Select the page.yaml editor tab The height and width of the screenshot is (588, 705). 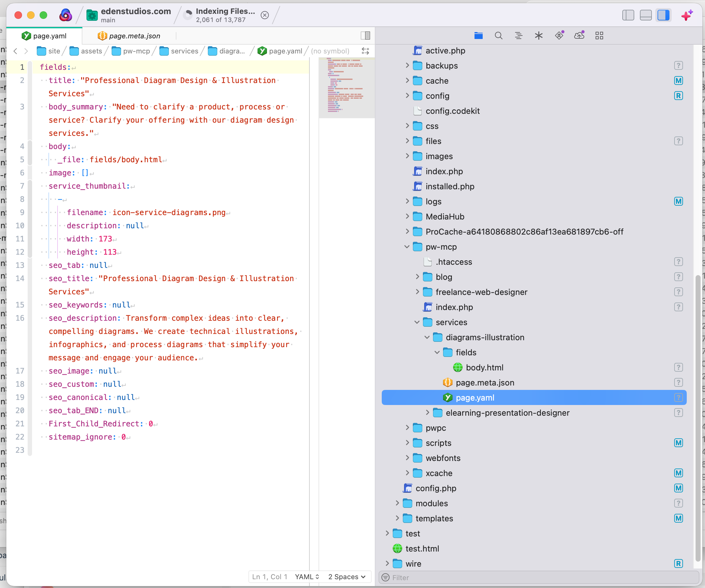[x=49, y=36]
